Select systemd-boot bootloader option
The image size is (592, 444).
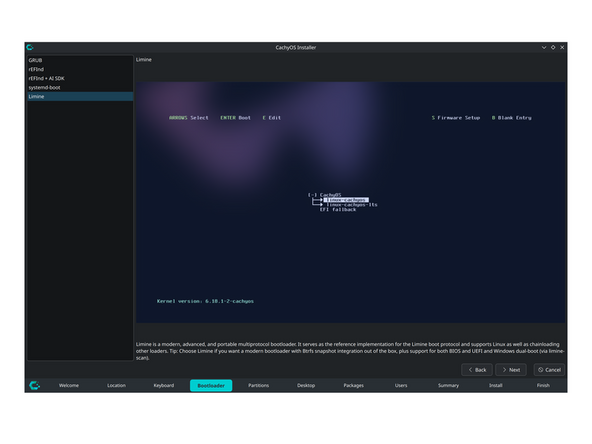[x=80, y=88]
